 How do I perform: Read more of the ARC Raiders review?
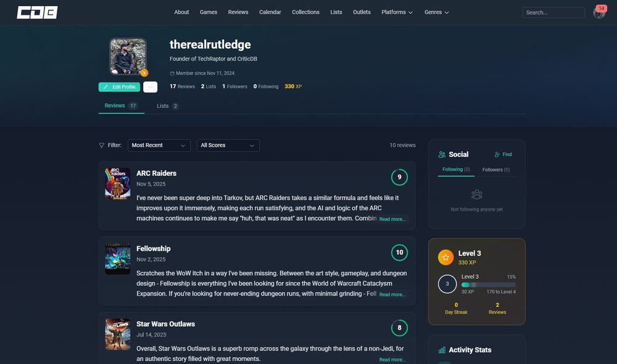(392, 219)
